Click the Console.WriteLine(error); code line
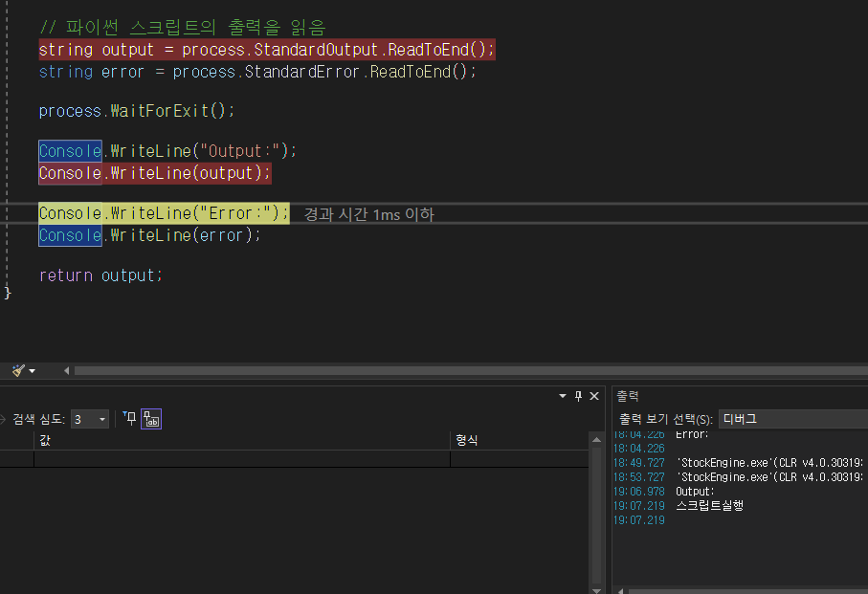 pyautogui.click(x=149, y=235)
